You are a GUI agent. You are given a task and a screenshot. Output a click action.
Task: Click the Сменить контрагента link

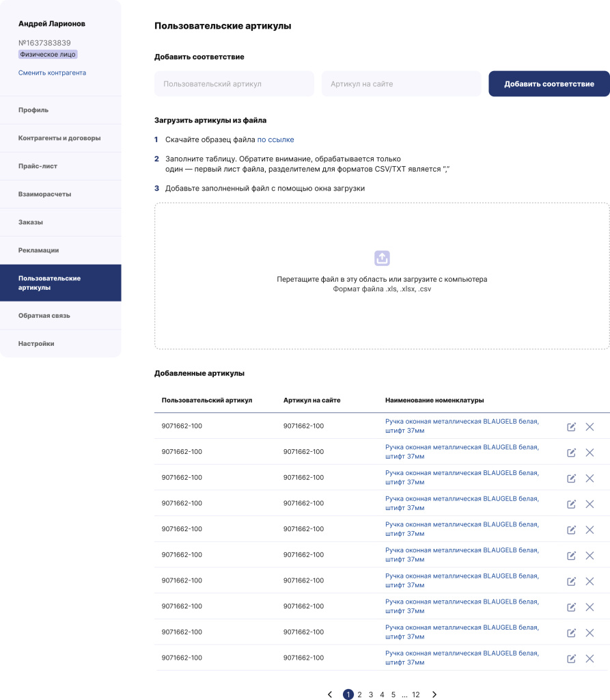[x=52, y=73]
